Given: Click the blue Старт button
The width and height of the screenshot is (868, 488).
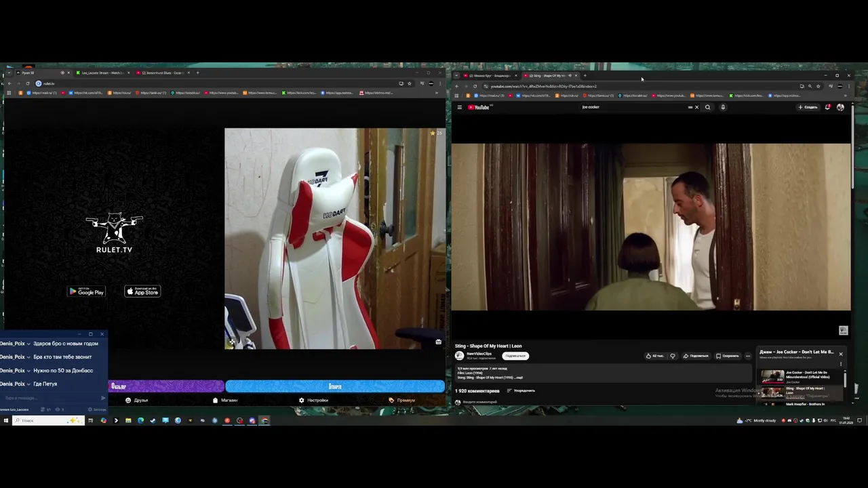Looking at the screenshot, I should [335, 386].
